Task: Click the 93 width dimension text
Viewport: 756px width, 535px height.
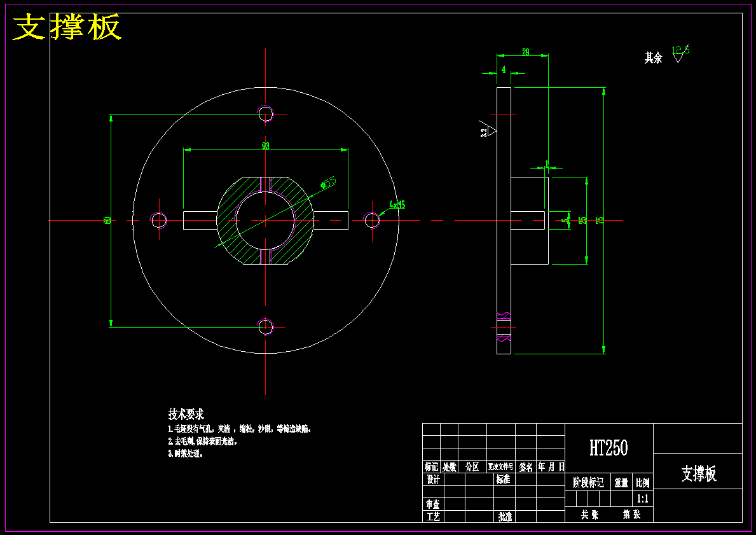Action: pos(266,146)
